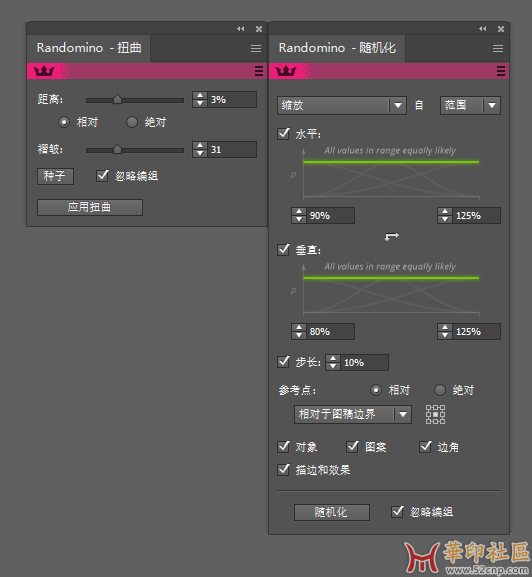Click crown icon in 扭曲 panel

44,71
